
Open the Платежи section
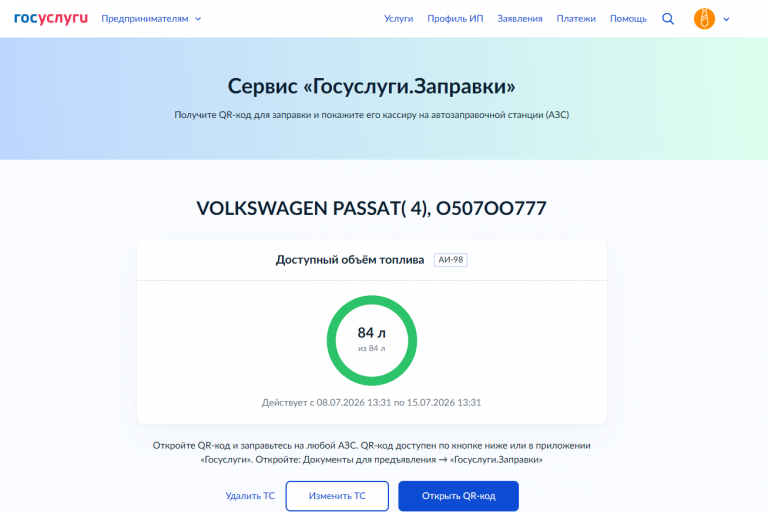[576, 19]
